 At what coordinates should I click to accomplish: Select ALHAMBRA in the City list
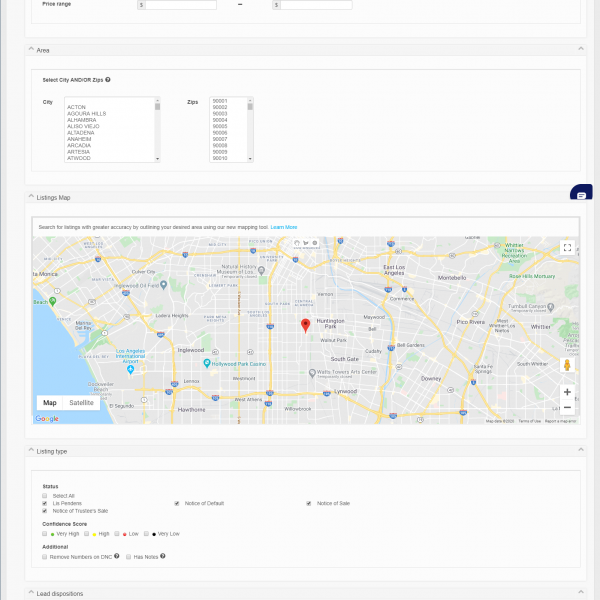[82, 120]
